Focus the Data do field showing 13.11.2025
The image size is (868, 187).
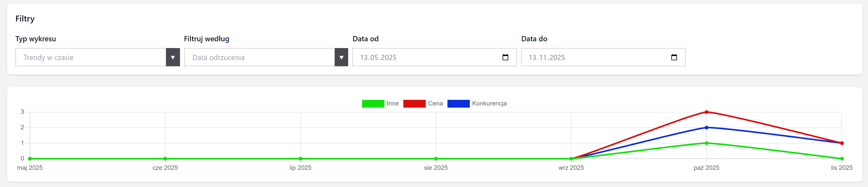coord(547,58)
